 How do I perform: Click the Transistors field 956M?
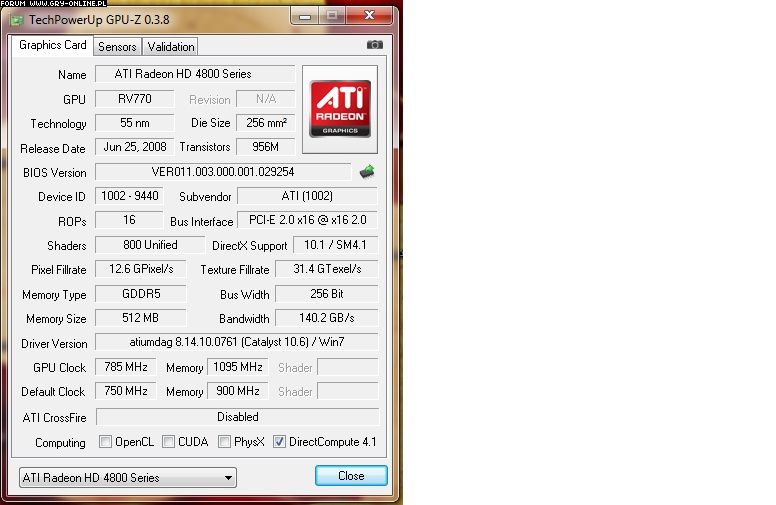[x=266, y=147]
